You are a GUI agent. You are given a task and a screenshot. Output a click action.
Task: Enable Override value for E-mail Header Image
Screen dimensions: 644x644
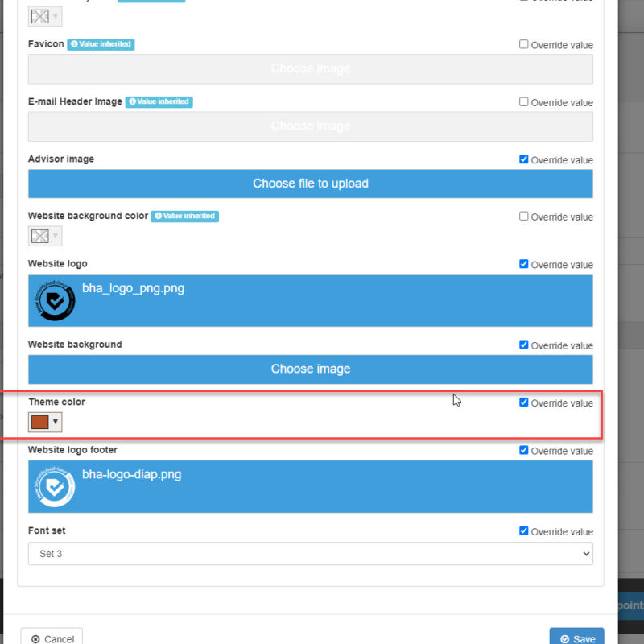[524, 102]
